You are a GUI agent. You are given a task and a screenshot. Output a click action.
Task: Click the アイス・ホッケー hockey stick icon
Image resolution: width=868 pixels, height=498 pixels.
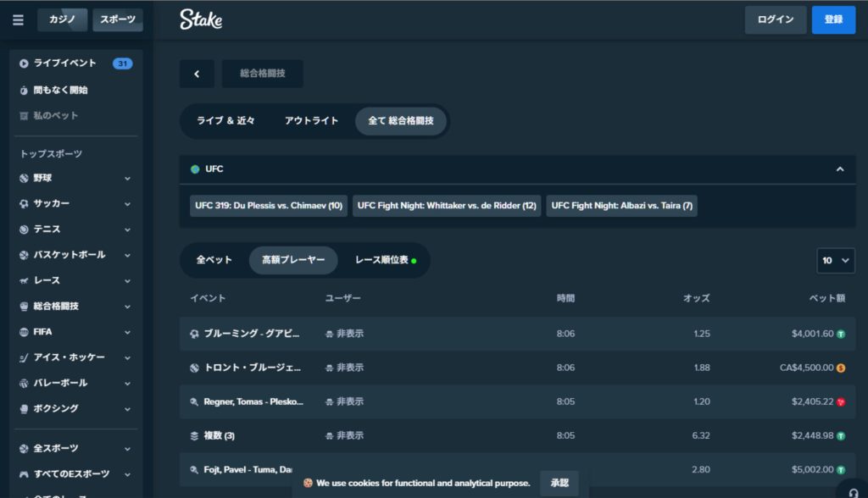click(24, 357)
